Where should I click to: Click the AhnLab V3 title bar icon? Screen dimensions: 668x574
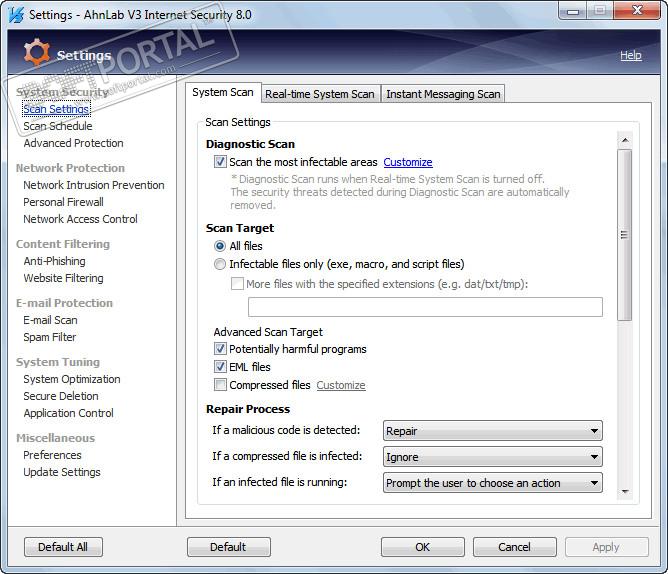tap(16, 15)
